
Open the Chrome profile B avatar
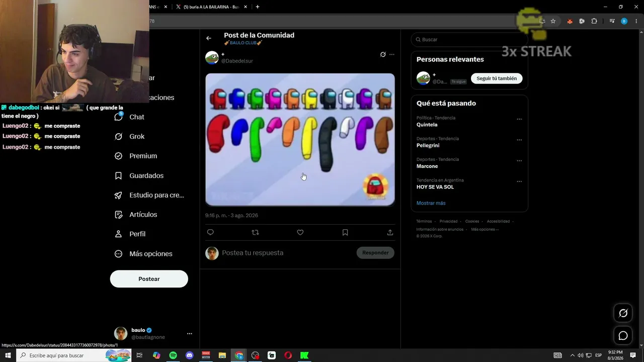(624, 21)
